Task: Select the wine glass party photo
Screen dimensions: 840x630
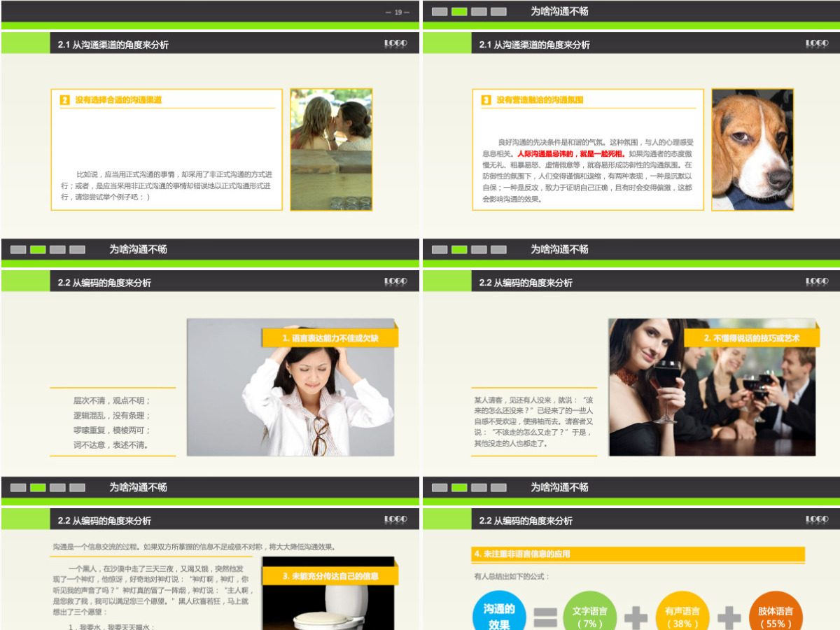Action: 712,387
